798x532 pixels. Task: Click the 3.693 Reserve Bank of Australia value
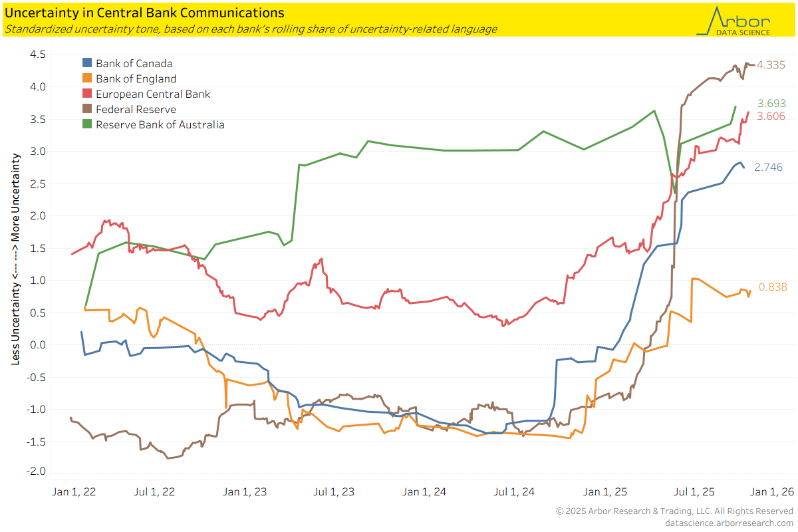pyautogui.click(x=771, y=103)
